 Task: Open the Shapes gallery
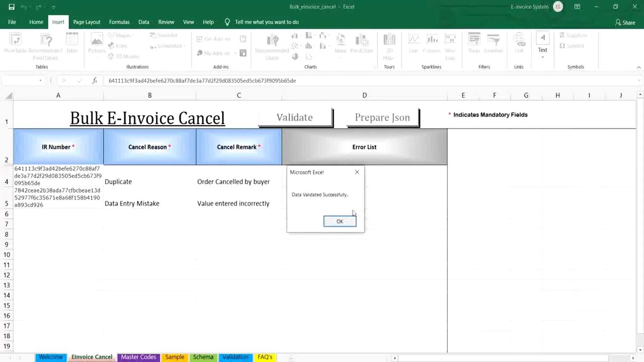pyautogui.click(x=120, y=35)
